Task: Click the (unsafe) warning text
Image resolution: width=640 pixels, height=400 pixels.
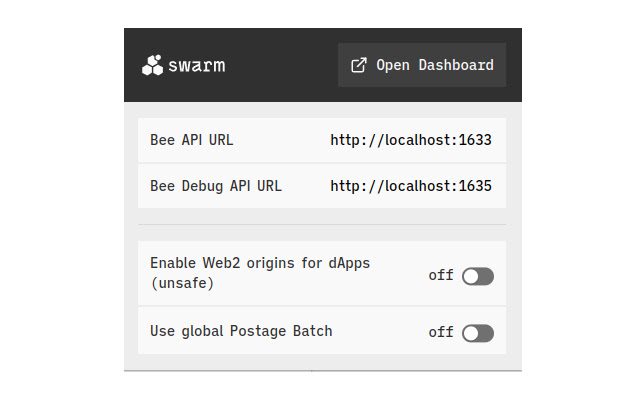Action: [x=182, y=283]
